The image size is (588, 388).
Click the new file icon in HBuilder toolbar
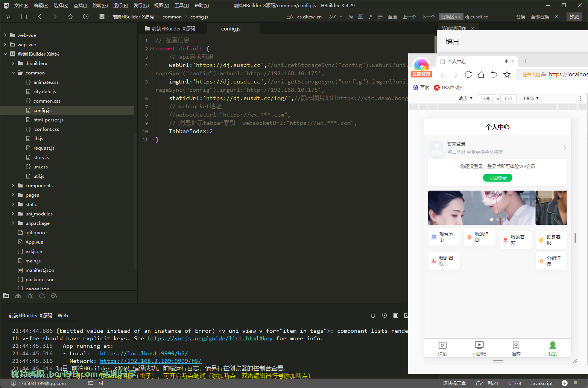[9, 17]
